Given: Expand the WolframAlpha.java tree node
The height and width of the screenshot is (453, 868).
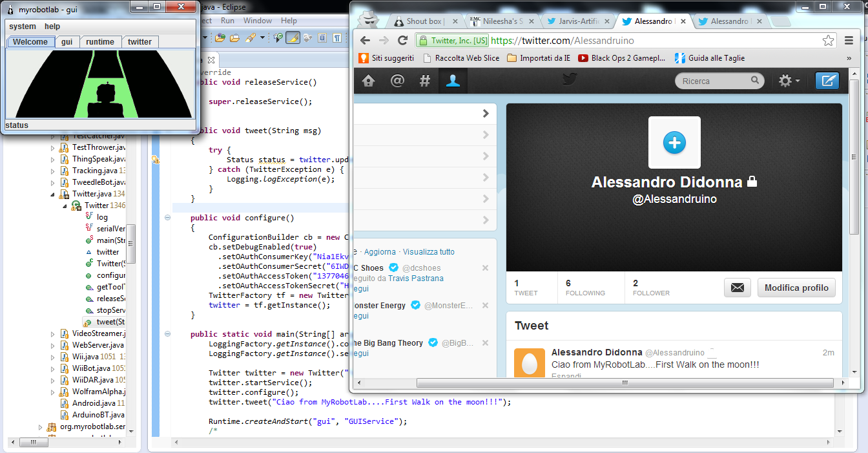Looking at the screenshot, I should pos(54,392).
